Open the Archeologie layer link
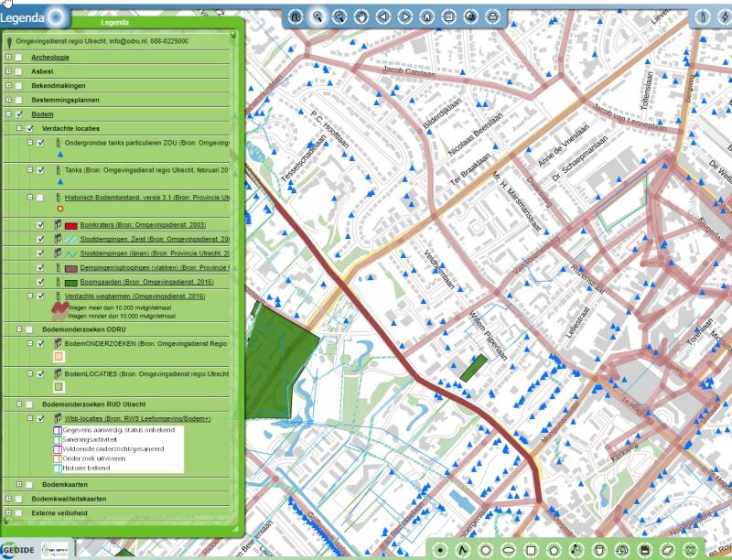This screenshot has width=732, height=560. pyautogui.click(x=50, y=58)
